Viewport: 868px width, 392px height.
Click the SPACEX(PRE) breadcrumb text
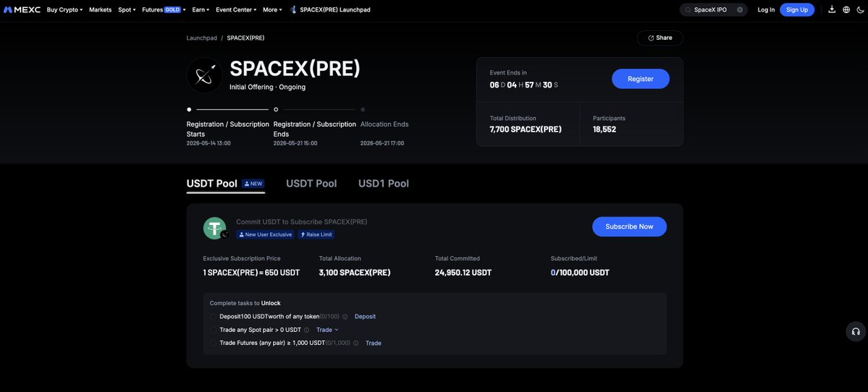click(x=246, y=38)
